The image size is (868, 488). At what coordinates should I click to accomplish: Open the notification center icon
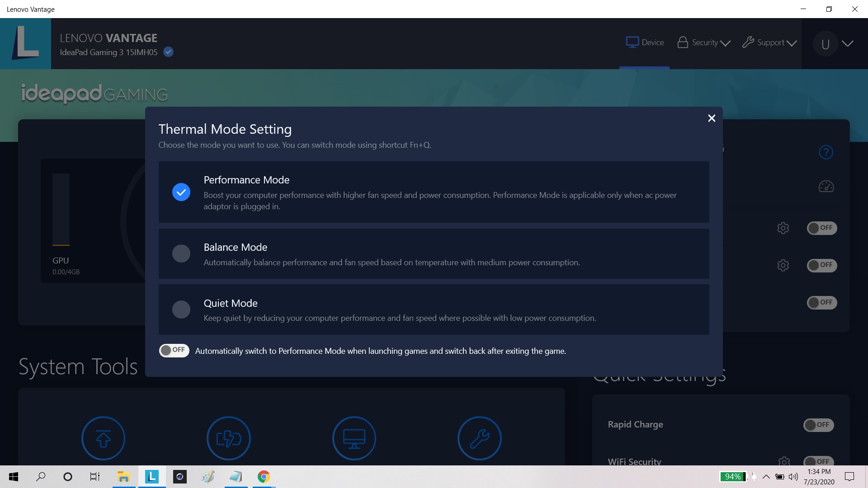tap(849, 477)
